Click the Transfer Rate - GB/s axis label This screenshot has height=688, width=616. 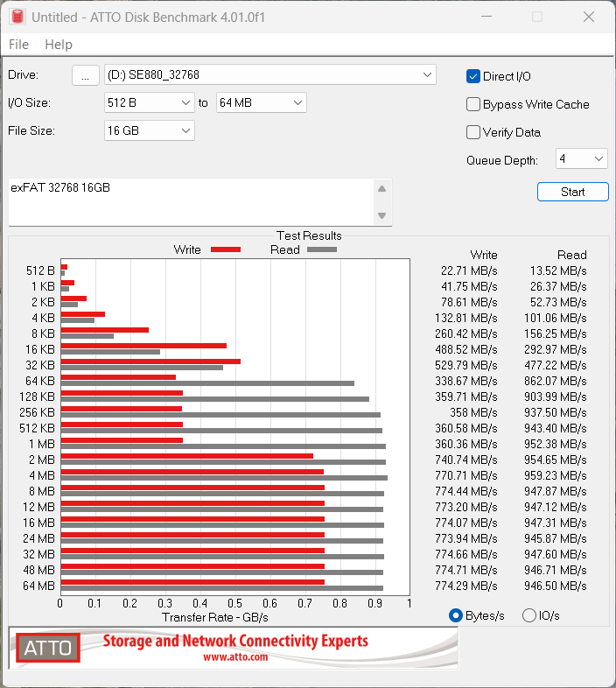click(215, 617)
